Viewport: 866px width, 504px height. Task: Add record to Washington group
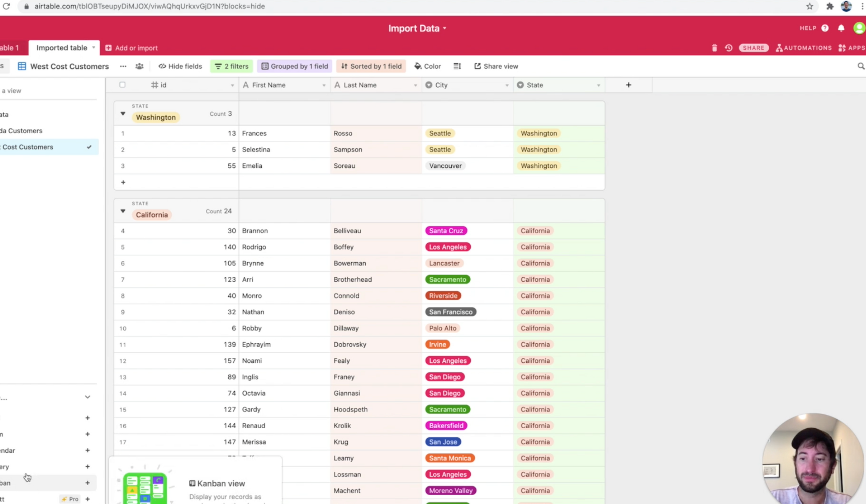tap(123, 182)
